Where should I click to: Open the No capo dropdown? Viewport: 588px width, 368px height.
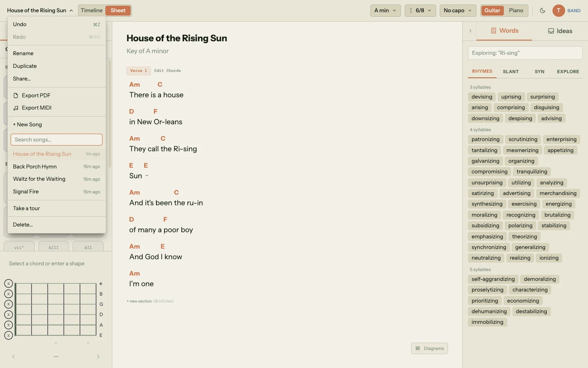click(457, 11)
